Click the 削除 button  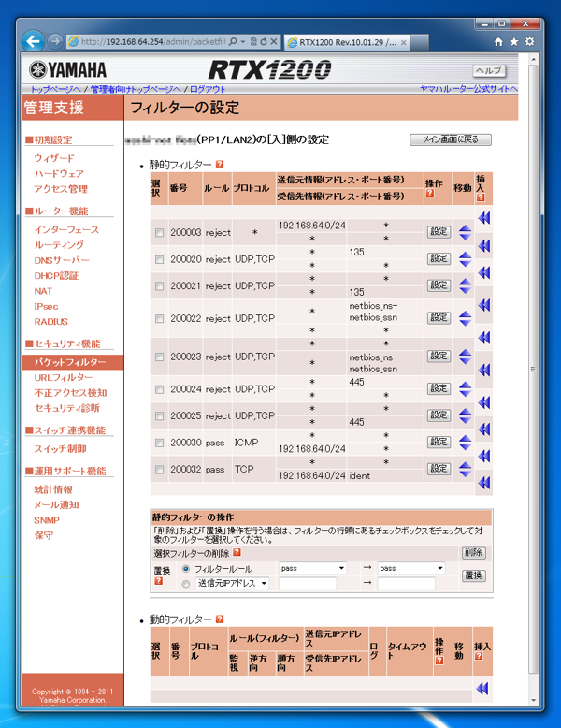(473, 552)
